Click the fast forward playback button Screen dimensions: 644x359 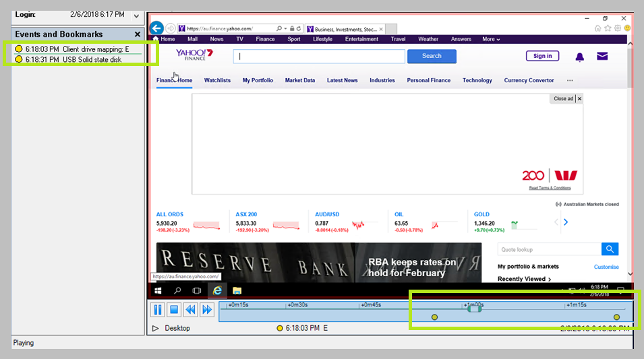[207, 310]
